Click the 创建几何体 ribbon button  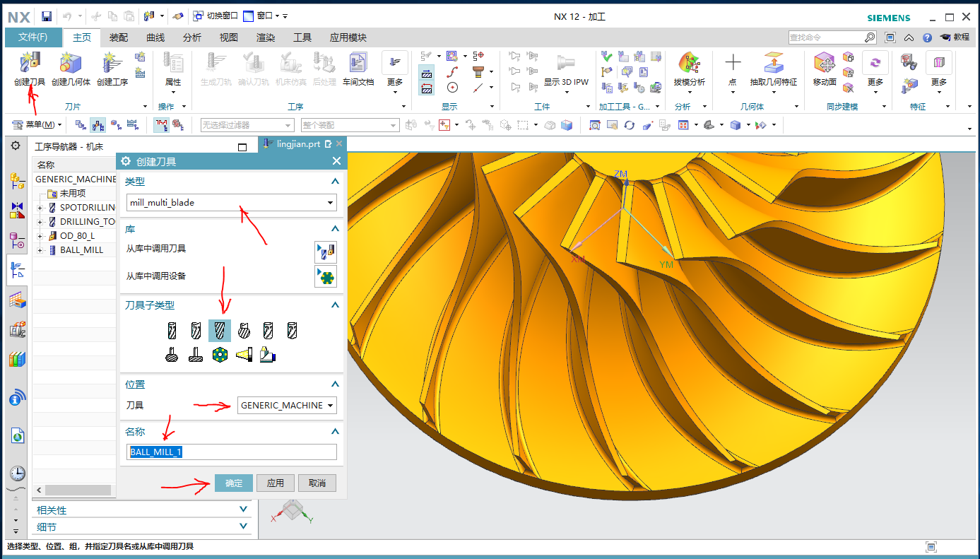tap(71, 69)
